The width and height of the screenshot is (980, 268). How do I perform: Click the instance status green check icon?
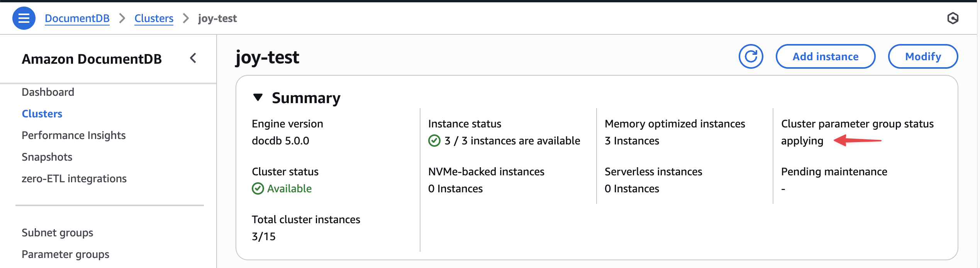coord(434,141)
